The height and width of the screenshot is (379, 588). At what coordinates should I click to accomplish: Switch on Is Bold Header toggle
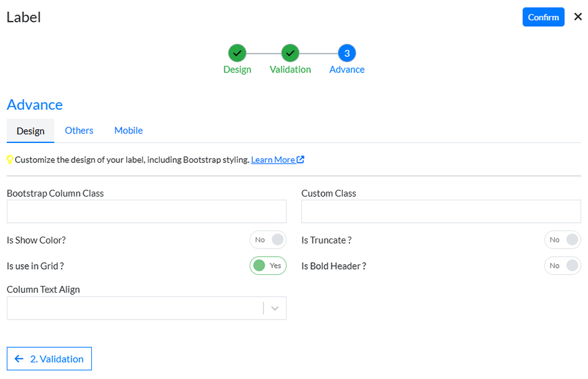(x=562, y=266)
